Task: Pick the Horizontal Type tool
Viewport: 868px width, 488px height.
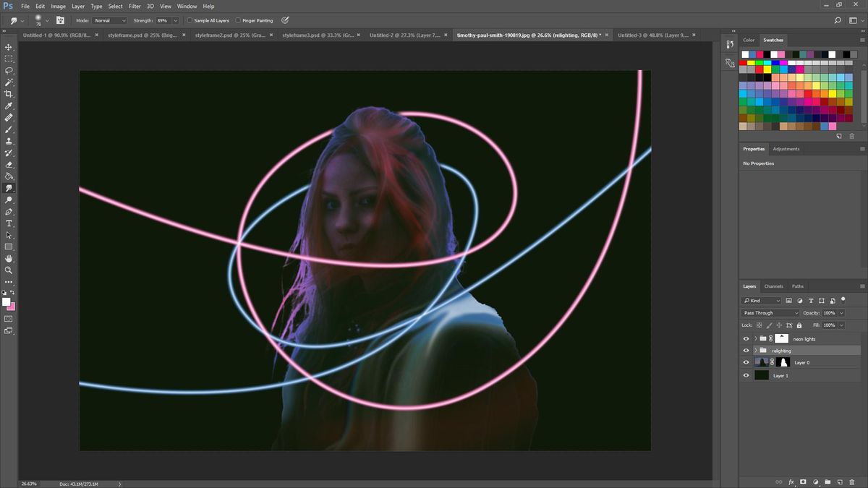Action: (9, 224)
